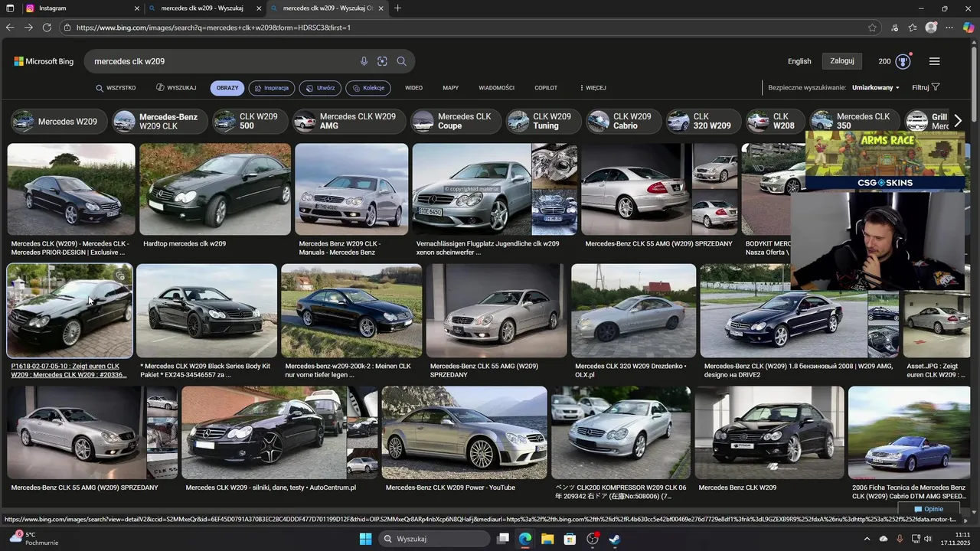The width and height of the screenshot is (980, 551).
Task: Click the Zaloguj sign-in button
Action: [842, 61]
